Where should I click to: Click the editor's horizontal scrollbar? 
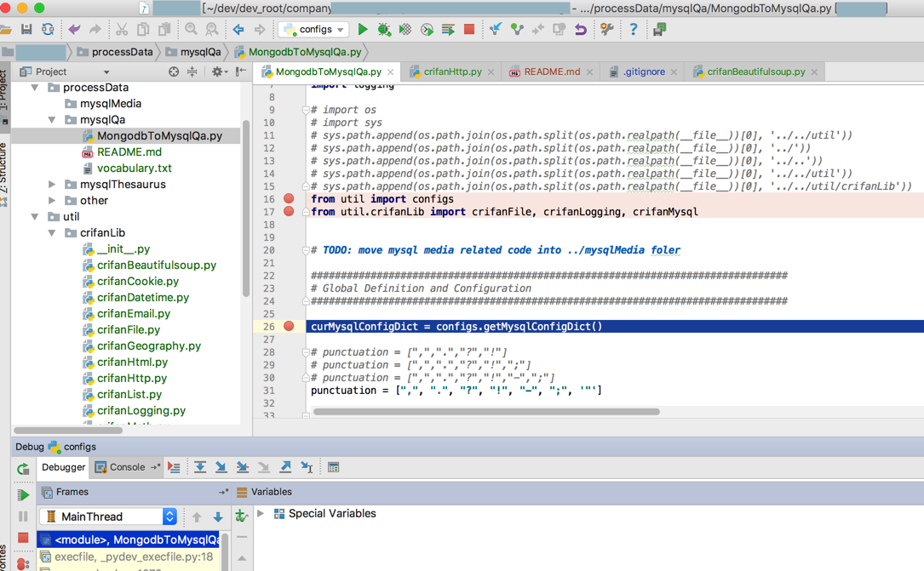click(x=485, y=412)
